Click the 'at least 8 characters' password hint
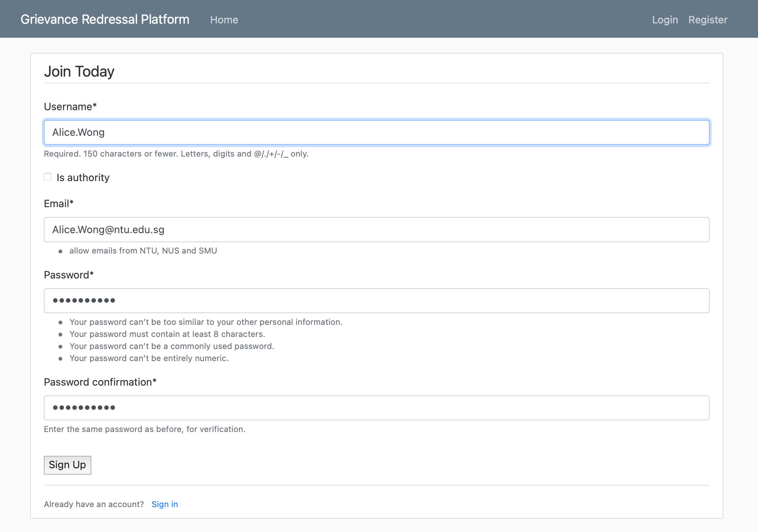The width and height of the screenshot is (758, 532). [x=167, y=334]
